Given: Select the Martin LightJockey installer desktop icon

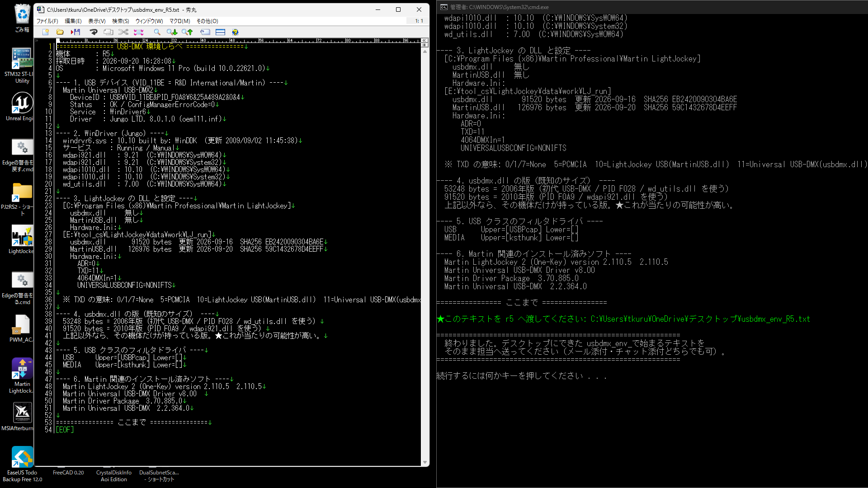Looking at the screenshot, I should [22, 376].
